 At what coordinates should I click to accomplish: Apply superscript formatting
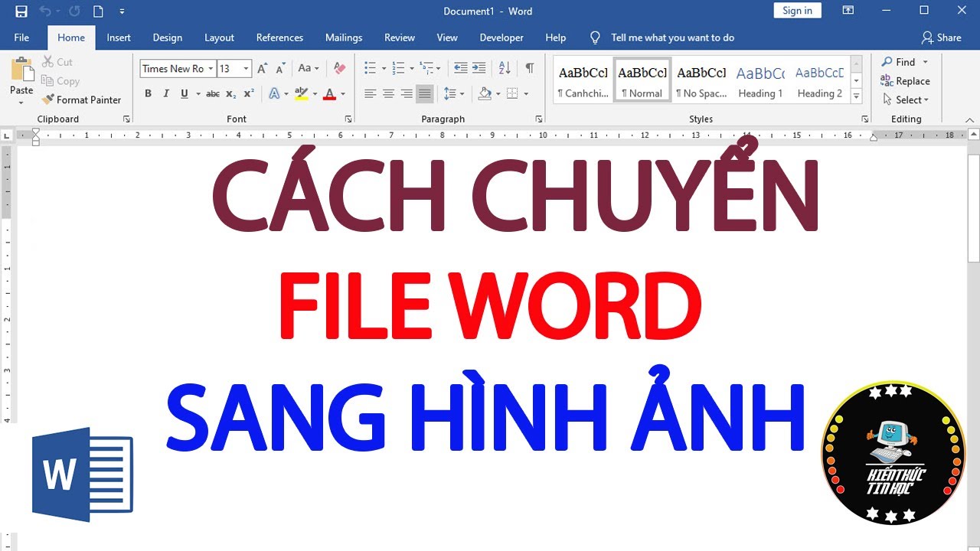point(249,94)
